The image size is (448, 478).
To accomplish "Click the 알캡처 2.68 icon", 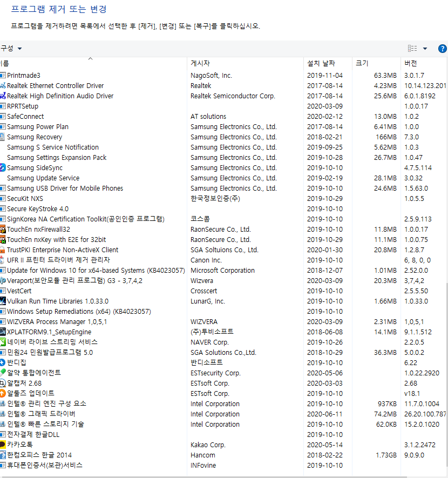I will point(3,383).
